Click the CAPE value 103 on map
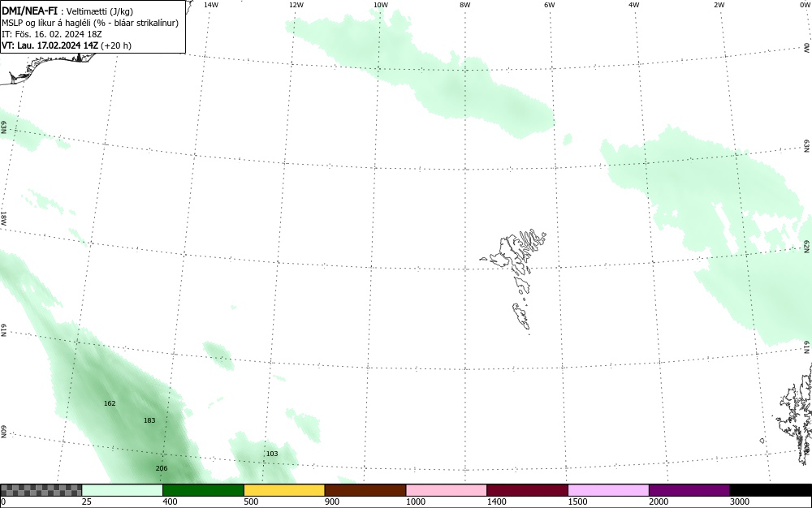 pyautogui.click(x=272, y=454)
